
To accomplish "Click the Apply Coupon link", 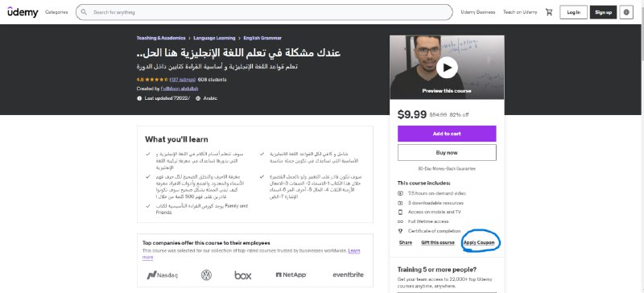I will 479,242.
